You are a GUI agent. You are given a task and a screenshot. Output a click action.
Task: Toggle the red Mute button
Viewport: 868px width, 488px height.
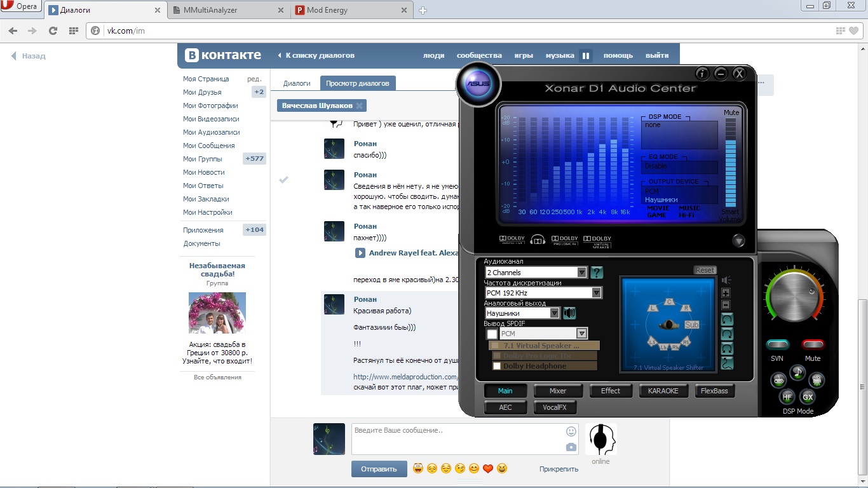click(x=813, y=344)
